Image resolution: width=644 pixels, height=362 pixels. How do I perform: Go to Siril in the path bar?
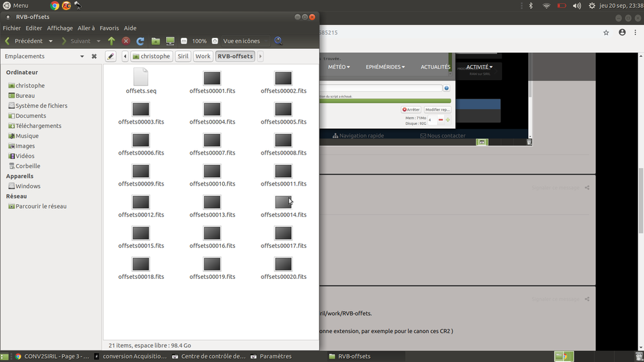pos(183,56)
